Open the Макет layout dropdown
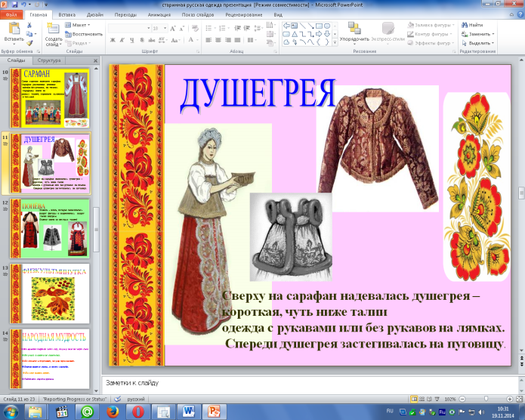 tap(77, 25)
